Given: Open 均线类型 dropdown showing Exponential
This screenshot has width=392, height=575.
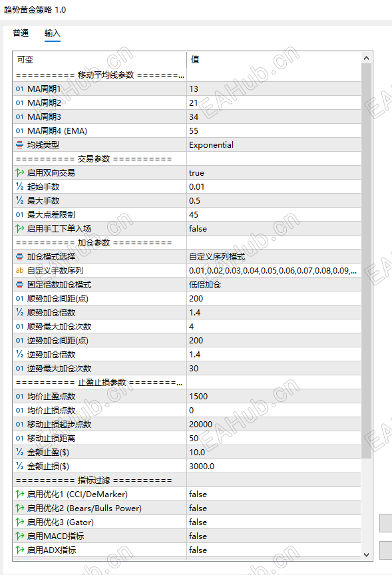Looking at the screenshot, I should [x=274, y=145].
